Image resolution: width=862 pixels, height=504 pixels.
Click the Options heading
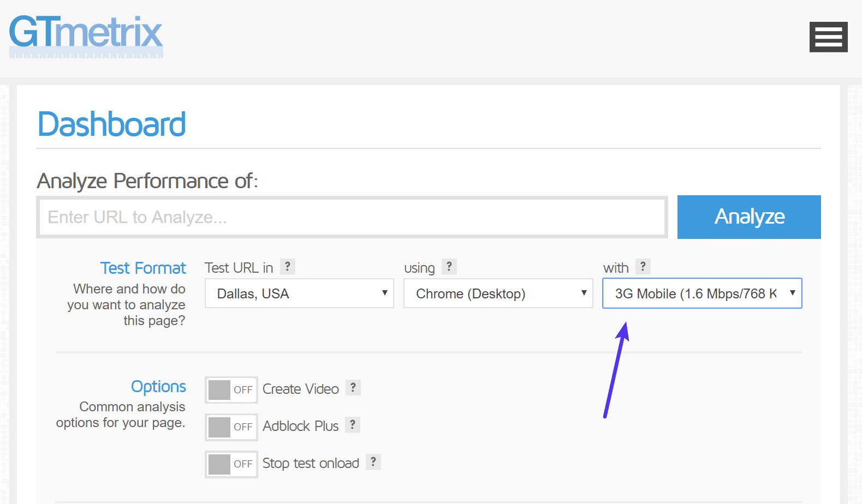coord(158,387)
